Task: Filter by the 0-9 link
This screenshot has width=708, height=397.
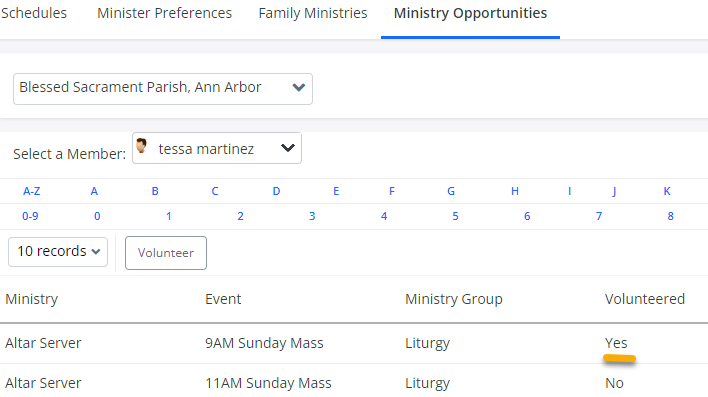Action: point(30,216)
